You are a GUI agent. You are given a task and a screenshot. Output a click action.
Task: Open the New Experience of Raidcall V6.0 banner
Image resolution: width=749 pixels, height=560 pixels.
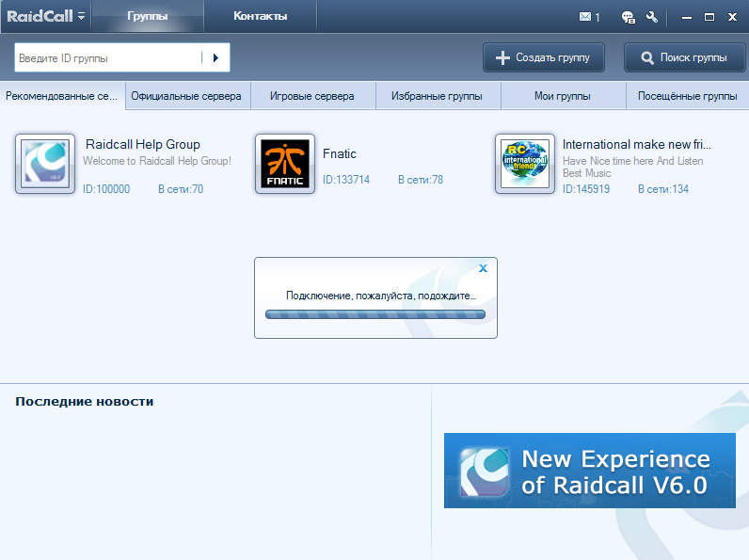point(590,471)
